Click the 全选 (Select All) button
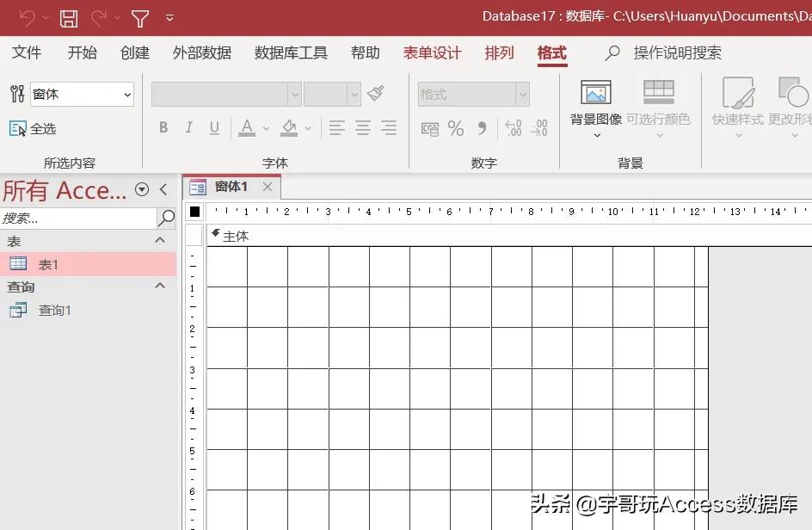The image size is (812, 530). (x=33, y=127)
